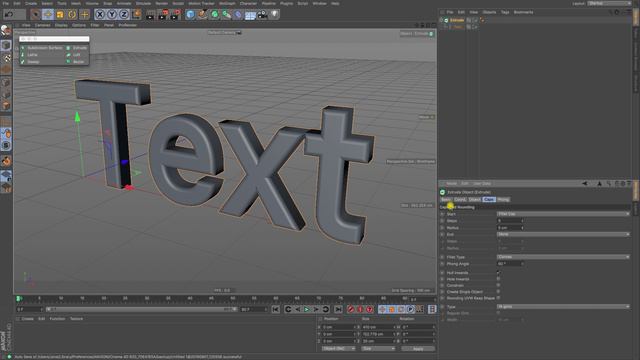This screenshot has height=360, width=640.
Task: Select Loft in generator popup
Action: [x=73, y=55]
